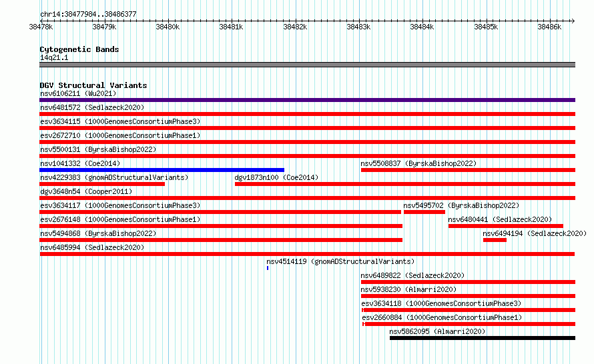Click nsv5500131 (ByrskaBishop2022) variant label

98,149
